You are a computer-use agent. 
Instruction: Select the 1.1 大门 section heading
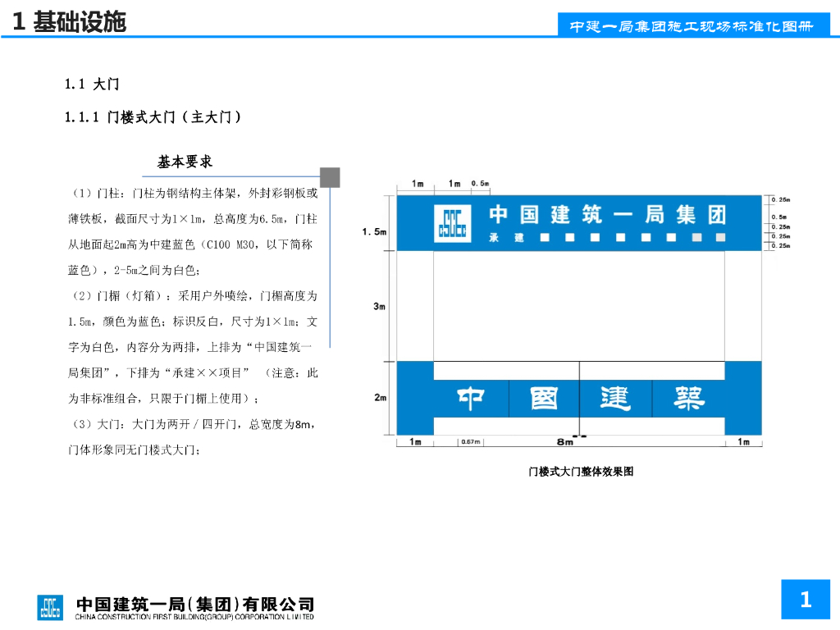click(93, 84)
